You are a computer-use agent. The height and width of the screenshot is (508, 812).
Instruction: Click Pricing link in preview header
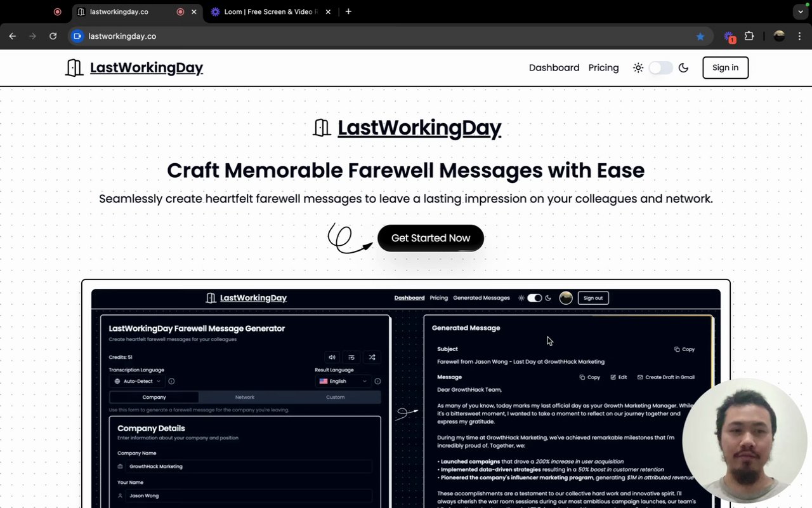coord(438,298)
